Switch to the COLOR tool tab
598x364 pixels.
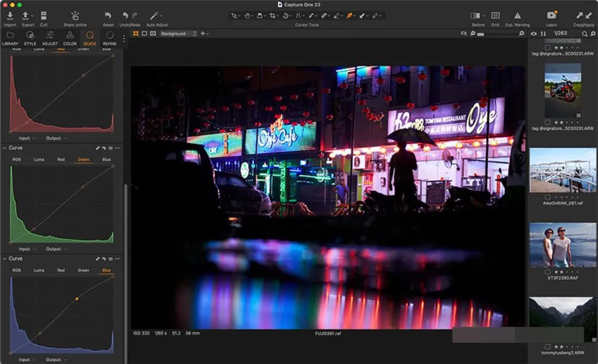pos(70,39)
